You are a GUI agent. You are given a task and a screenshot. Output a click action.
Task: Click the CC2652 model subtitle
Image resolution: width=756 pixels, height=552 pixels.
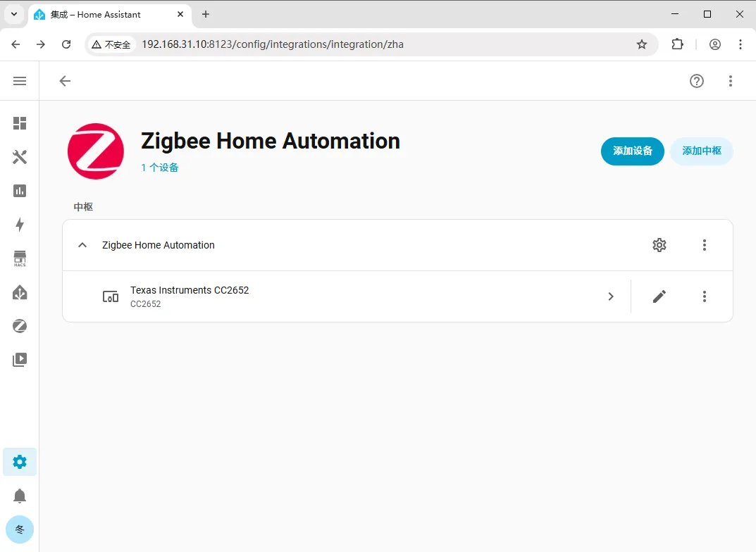(146, 304)
